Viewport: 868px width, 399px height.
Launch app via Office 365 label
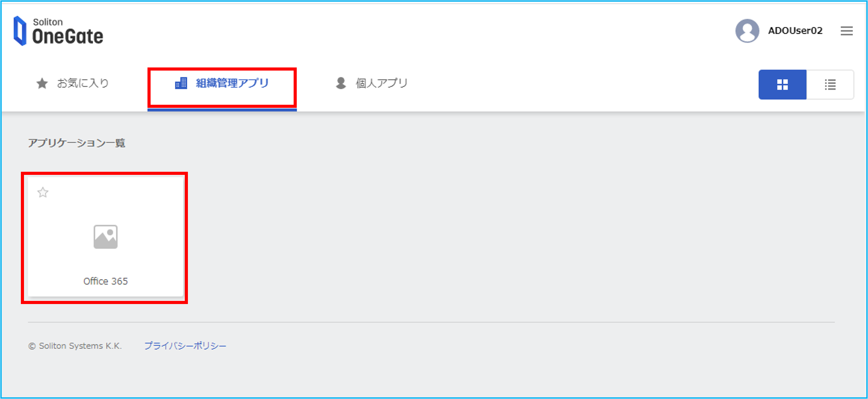(x=106, y=281)
